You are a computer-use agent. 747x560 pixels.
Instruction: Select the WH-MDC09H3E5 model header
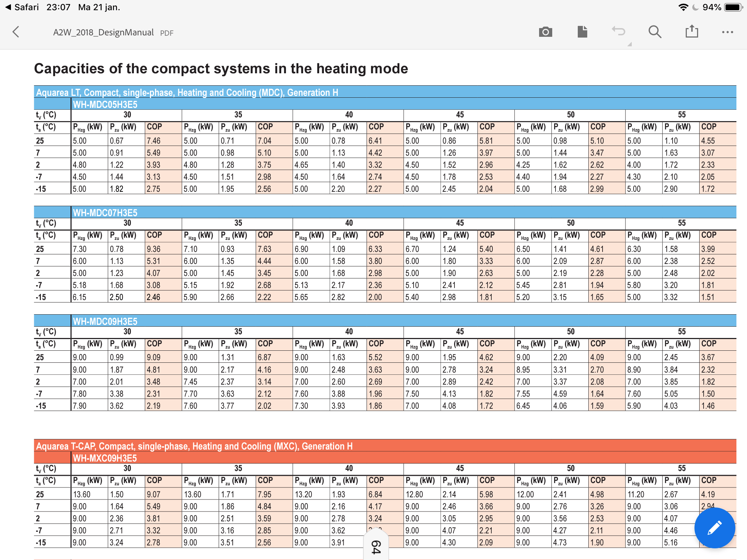pyautogui.click(x=105, y=321)
